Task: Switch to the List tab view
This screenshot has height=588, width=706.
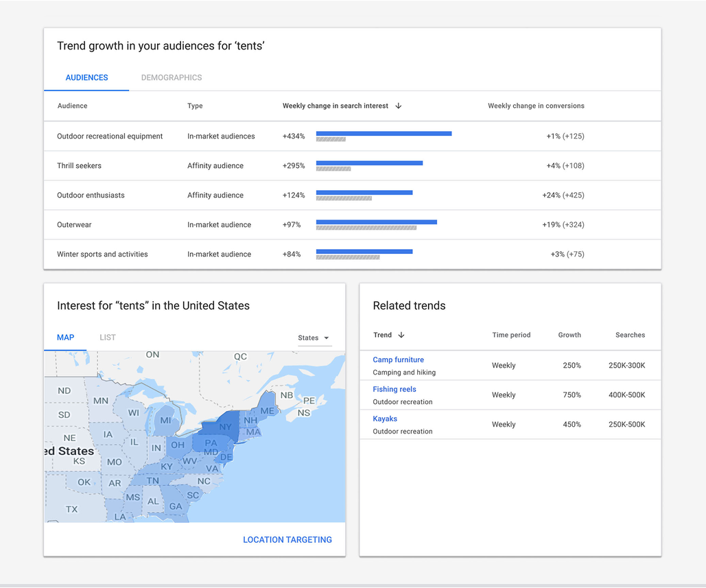Action: click(108, 338)
